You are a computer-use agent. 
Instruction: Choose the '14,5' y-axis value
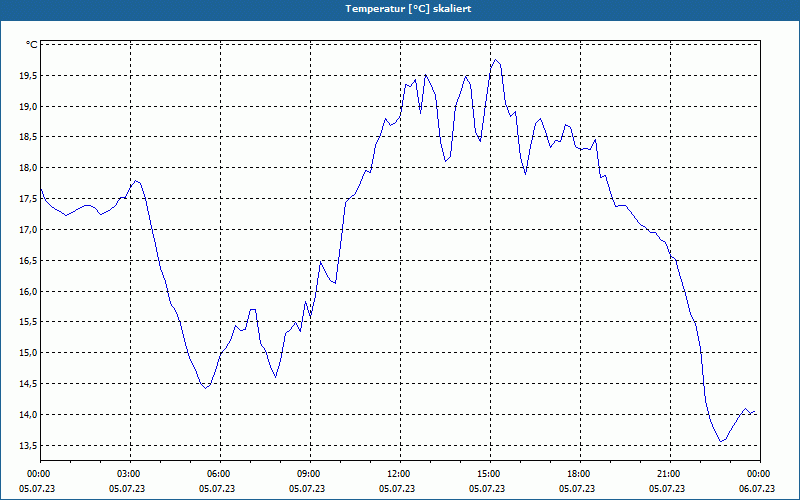point(28,384)
